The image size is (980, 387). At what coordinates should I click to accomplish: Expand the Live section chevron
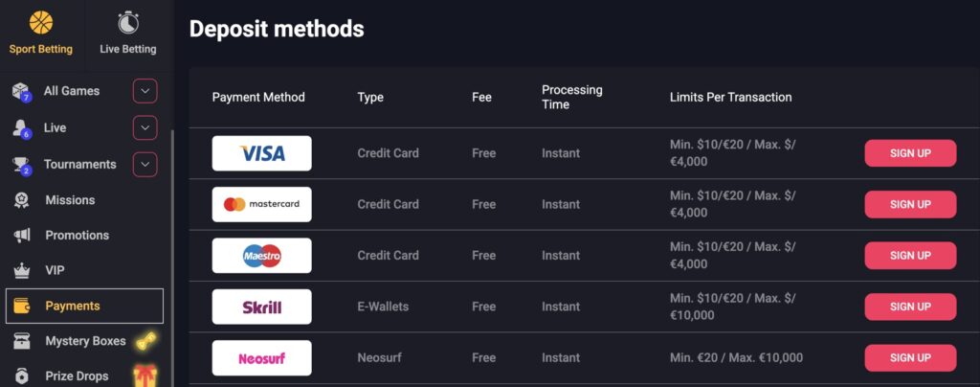coord(145,127)
